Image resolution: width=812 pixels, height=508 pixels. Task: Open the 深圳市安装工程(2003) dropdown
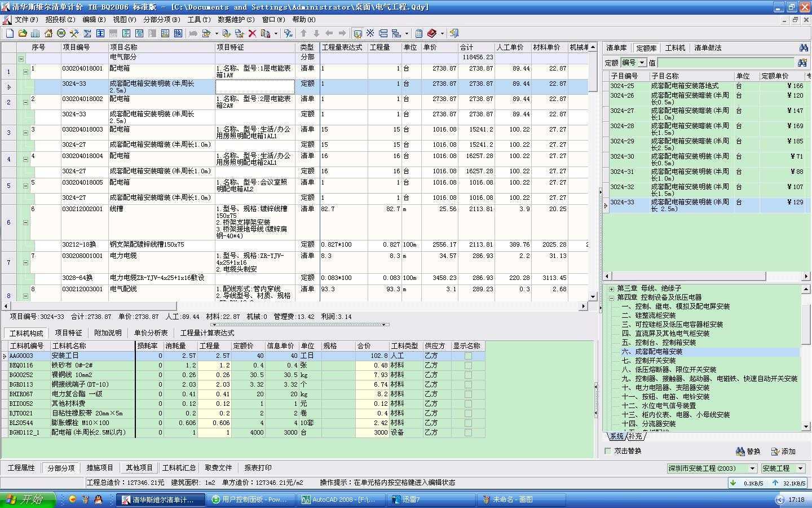click(752, 468)
